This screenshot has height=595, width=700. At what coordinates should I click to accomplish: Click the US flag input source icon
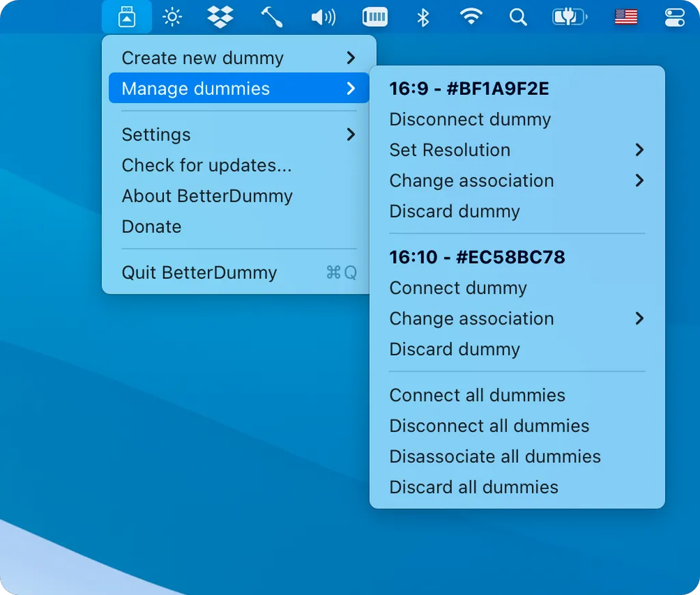[625, 17]
